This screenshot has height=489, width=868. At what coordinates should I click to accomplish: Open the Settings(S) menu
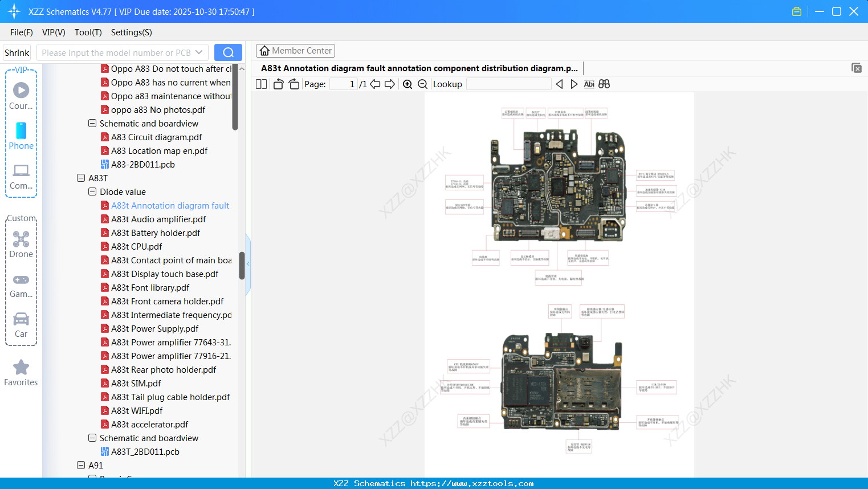131,32
